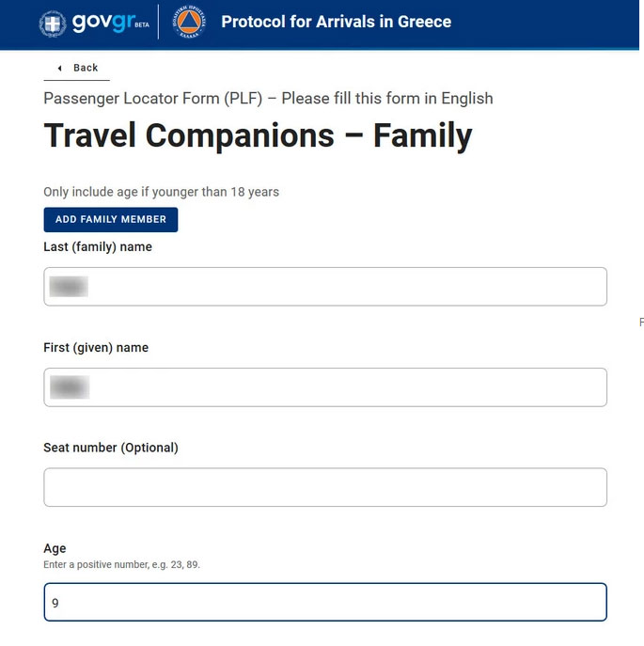The height and width of the screenshot is (646, 644).
Task: Click the Add Family Member button
Action: click(x=111, y=220)
